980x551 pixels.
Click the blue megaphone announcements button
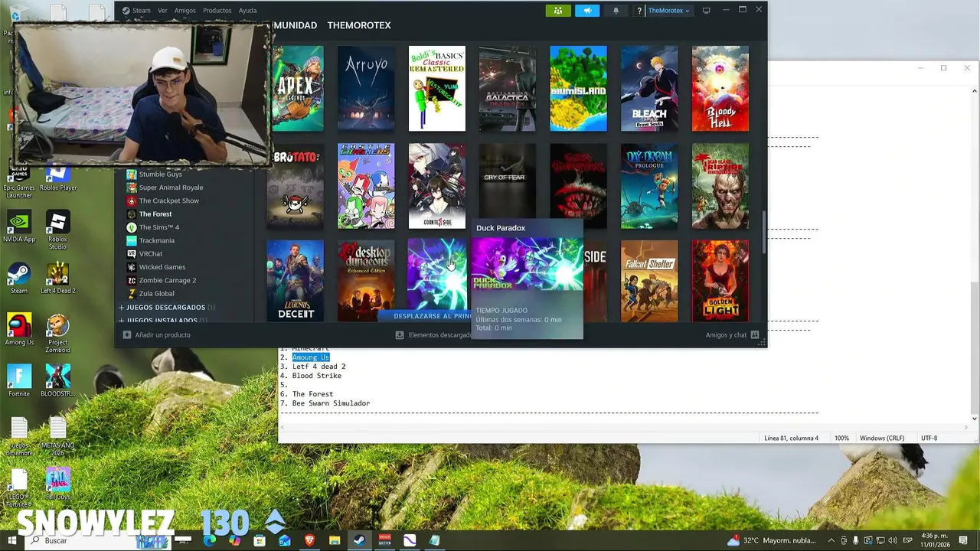click(587, 11)
